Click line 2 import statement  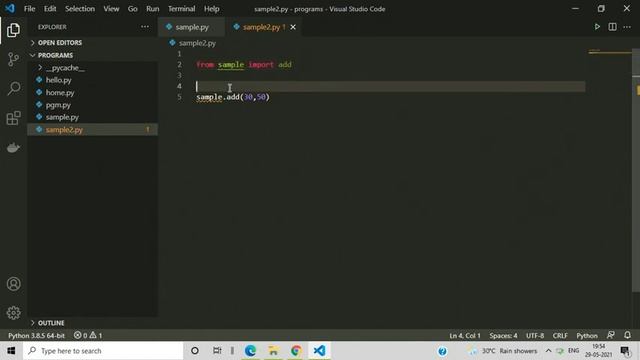(244, 64)
